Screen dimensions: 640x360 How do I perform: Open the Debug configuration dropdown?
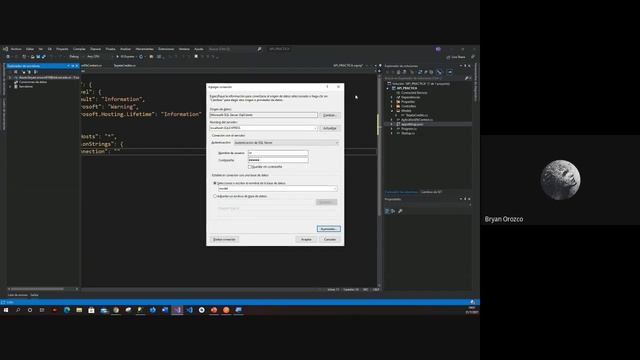coord(75,57)
